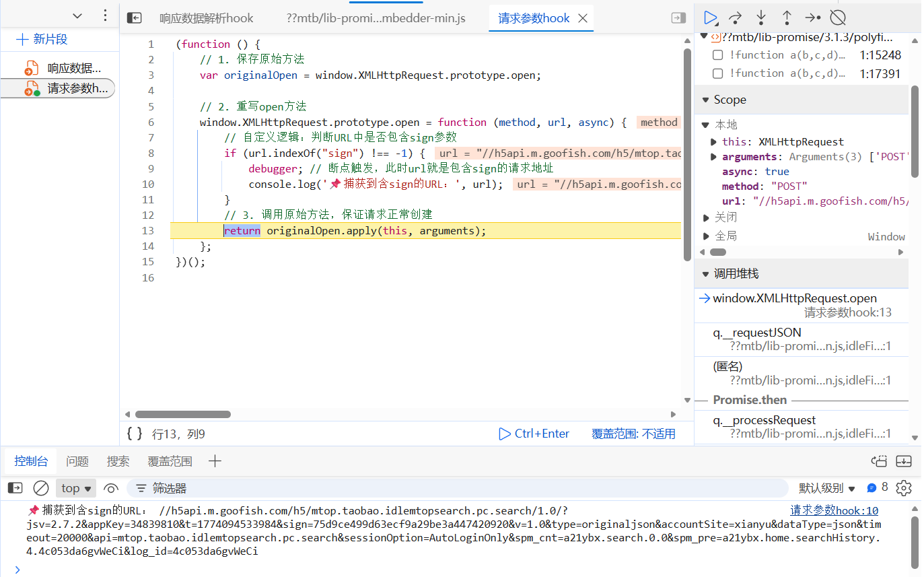Open console settings gear

(x=904, y=488)
